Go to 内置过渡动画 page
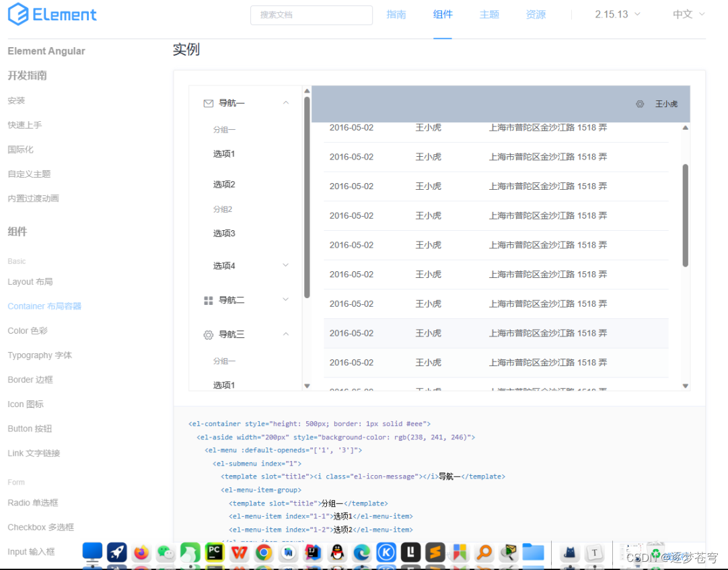 [x=34, y=199]
